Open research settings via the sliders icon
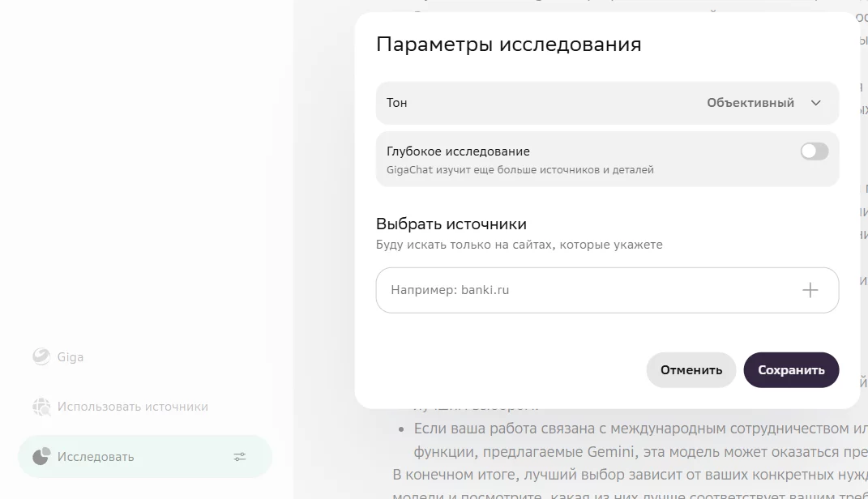 coord(240,457)
